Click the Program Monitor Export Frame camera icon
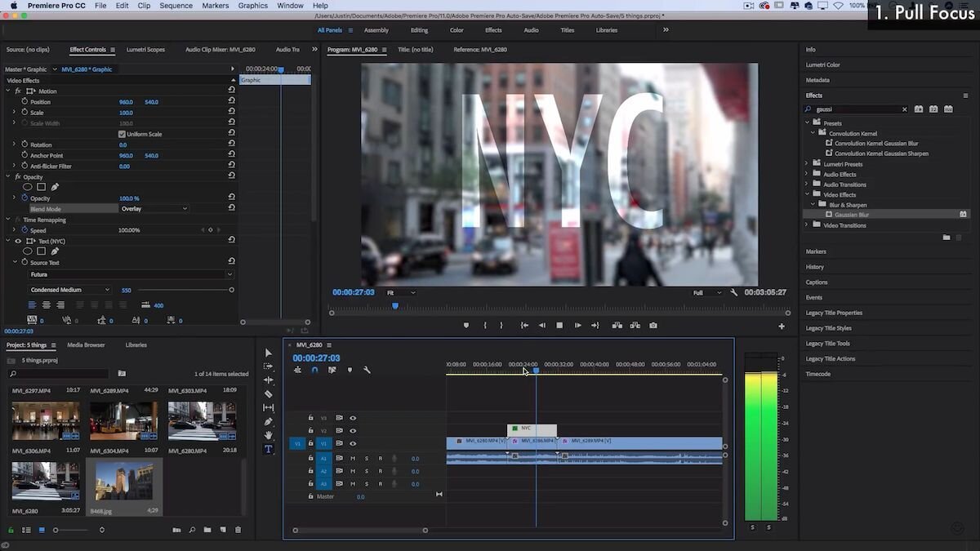This screenshot has width=980, height=551. tap(653, 325)
